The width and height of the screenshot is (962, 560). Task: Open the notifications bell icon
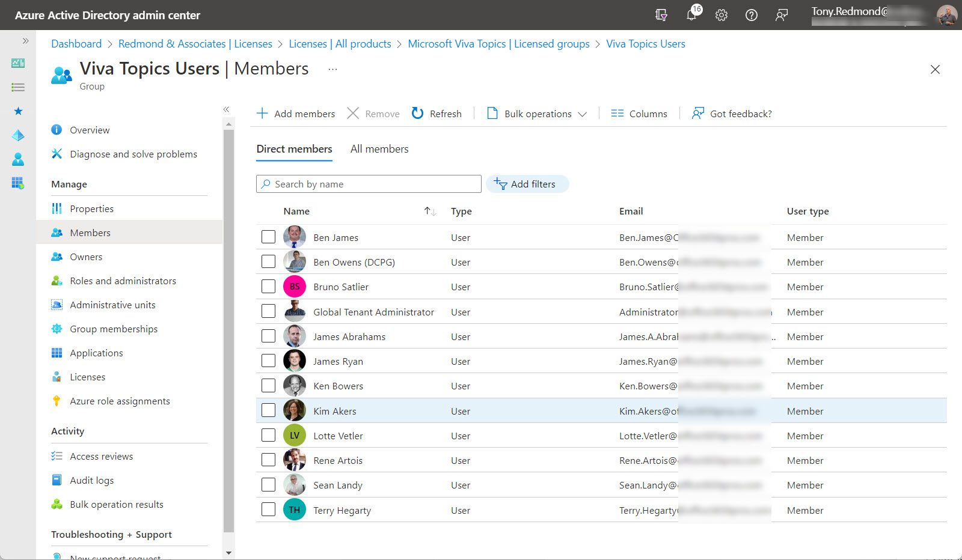[691, 15]
